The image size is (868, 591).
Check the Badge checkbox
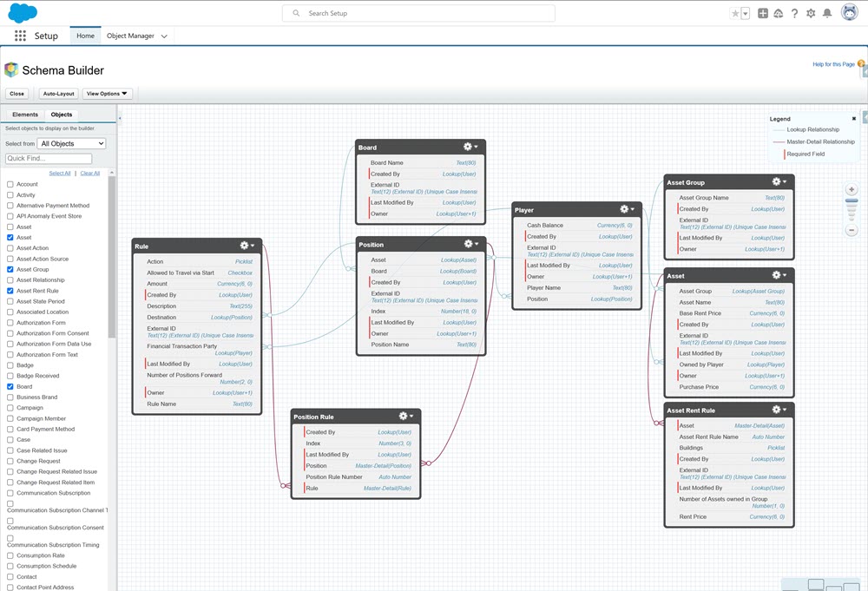(10, 365)
